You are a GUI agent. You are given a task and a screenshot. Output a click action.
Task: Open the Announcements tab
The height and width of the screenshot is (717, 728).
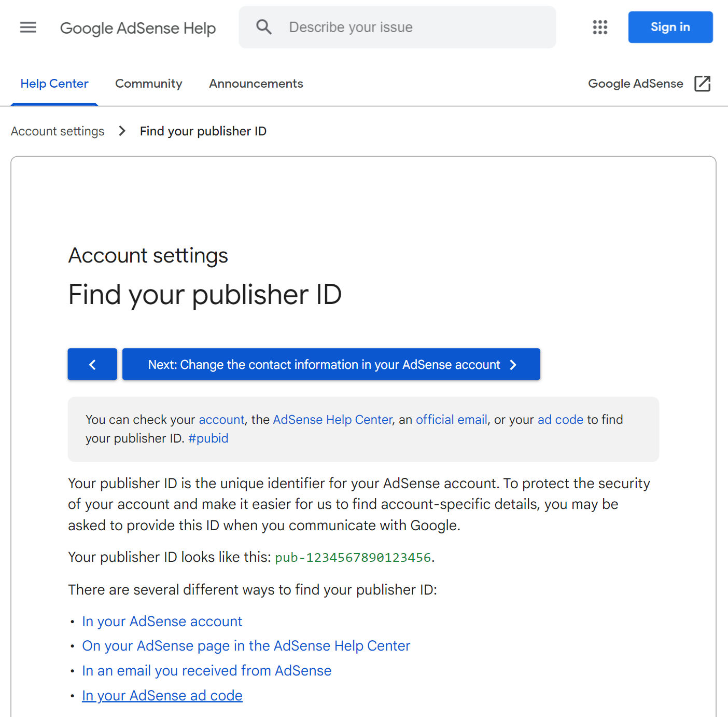[256, 84]
